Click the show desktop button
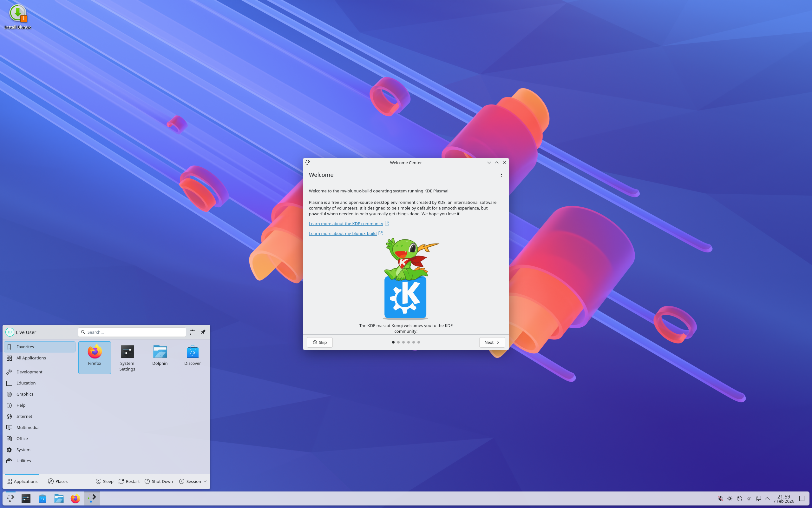This screenshot has width=812, height=508. tap(802, 498)
